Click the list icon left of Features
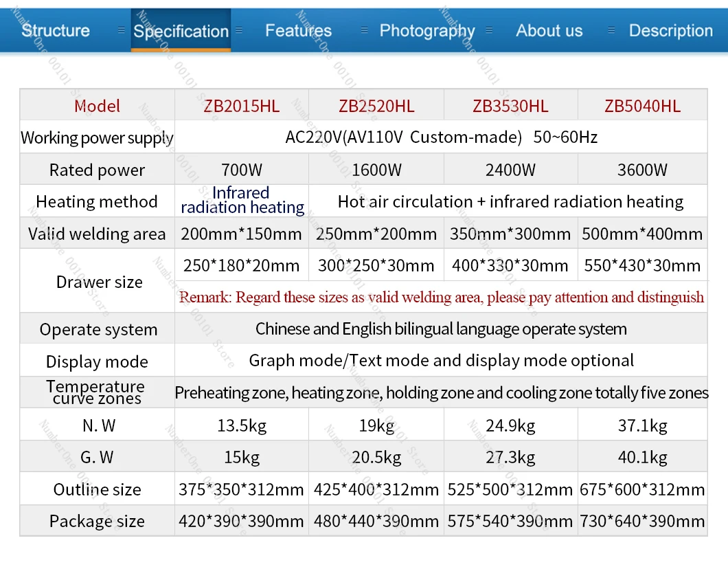Screen dimensions: 728x569 pyautogui.click(x=239, y=30)
